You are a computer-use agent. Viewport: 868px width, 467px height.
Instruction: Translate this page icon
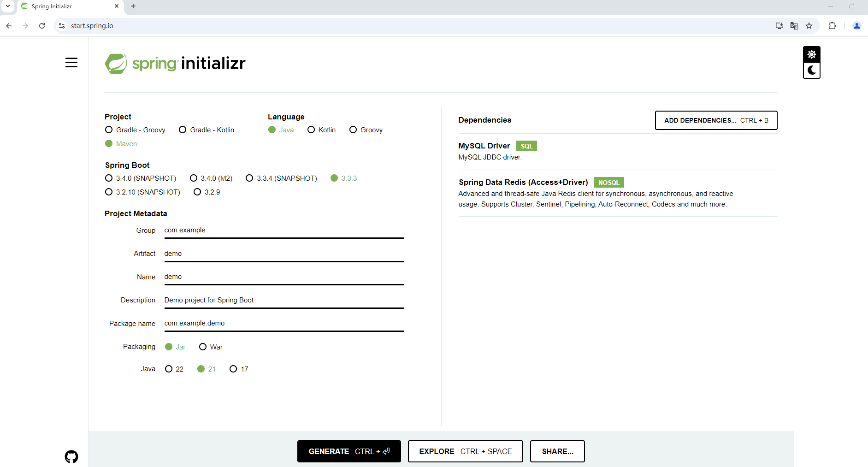tap(794, 26)
